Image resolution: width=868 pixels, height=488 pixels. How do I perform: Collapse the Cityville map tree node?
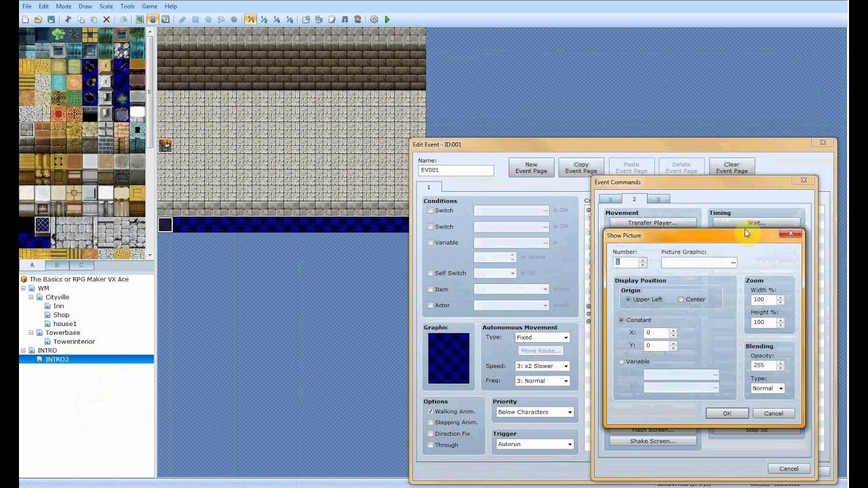coord(31,297)
